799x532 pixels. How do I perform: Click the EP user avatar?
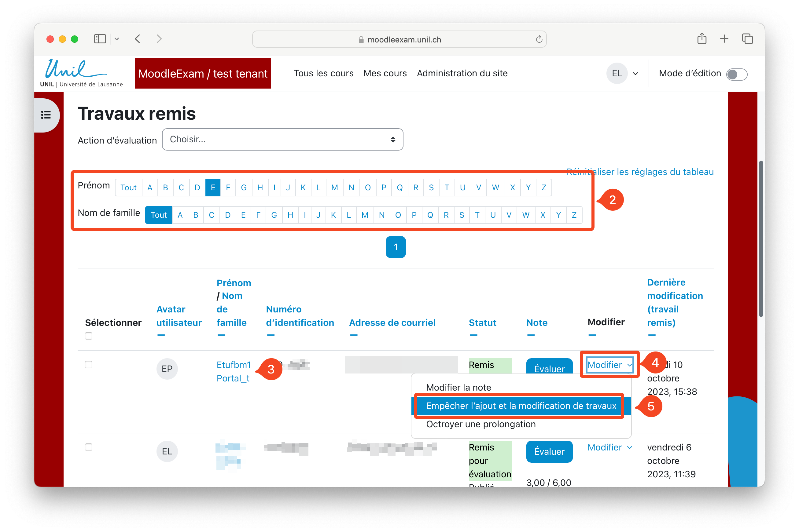tap(167, 369)
